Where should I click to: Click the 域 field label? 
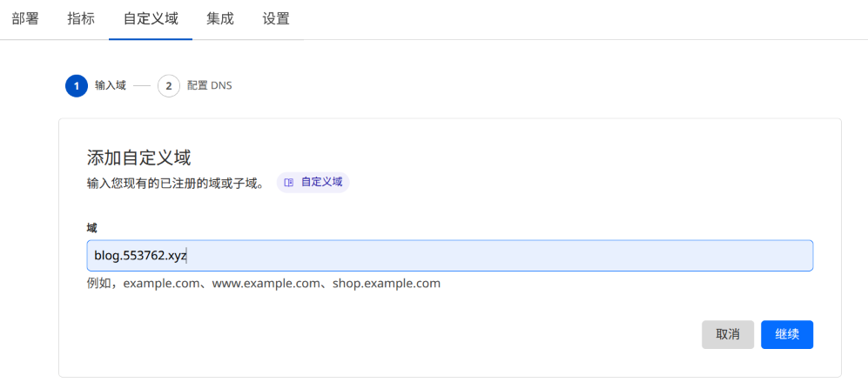click(91, 227)
